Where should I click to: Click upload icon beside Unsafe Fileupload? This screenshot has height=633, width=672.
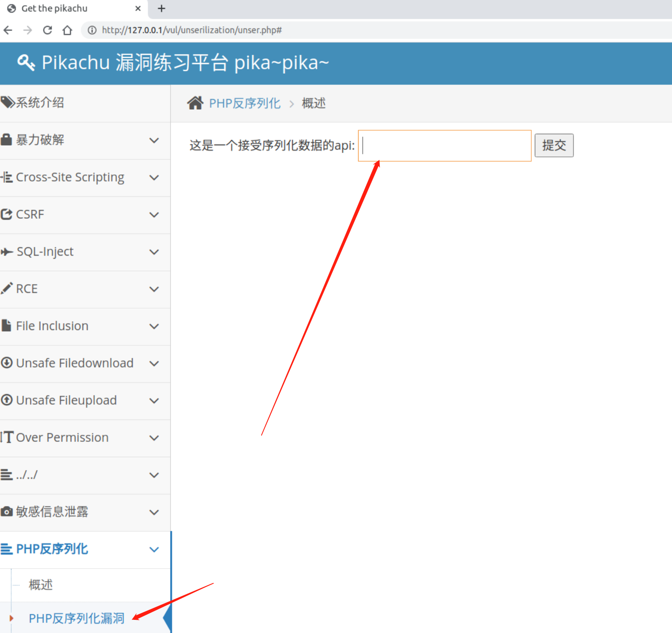[x=7, y=400]
